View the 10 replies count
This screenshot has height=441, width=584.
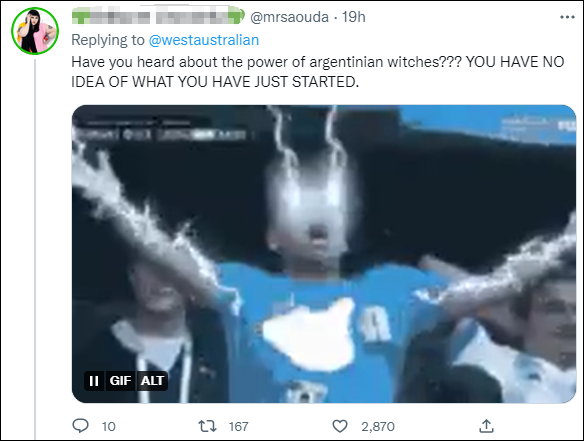109,426
